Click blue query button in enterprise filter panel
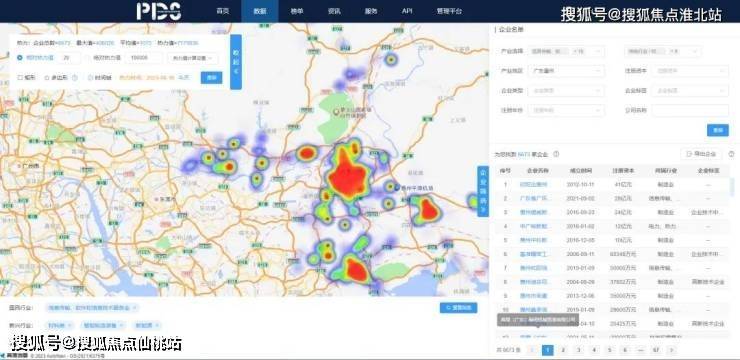 [718, 130]
